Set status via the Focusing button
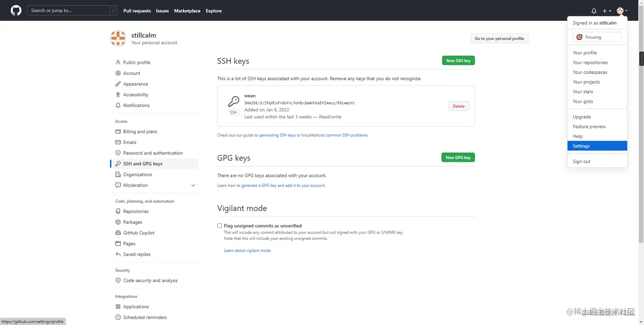The height and width of the screenshot is (325, 644). click(597, 37)
